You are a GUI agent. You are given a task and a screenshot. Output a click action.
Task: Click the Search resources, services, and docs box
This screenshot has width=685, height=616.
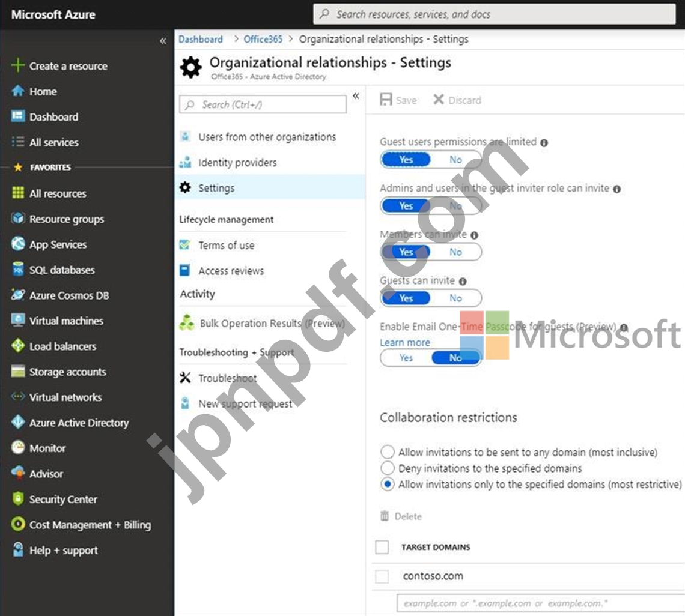495,14
